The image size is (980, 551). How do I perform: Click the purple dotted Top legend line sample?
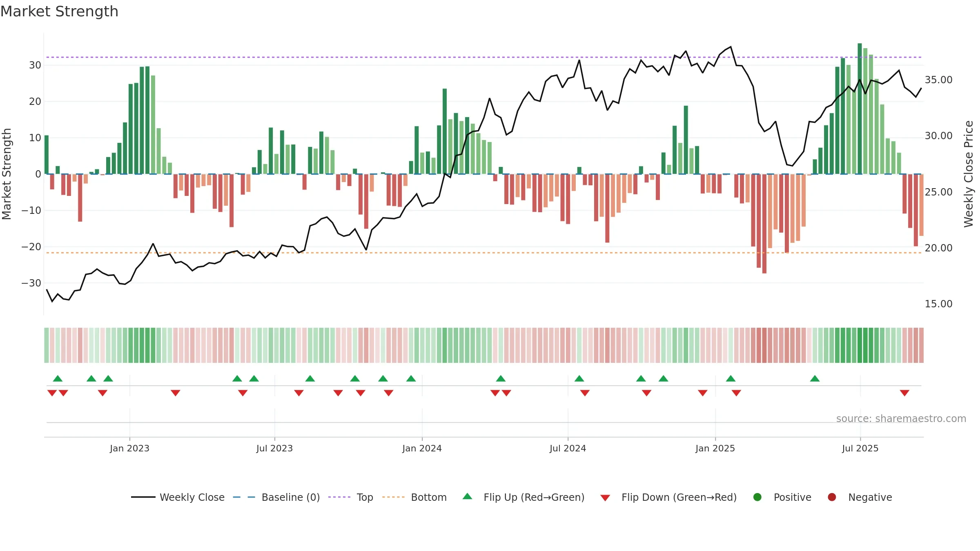339,497
